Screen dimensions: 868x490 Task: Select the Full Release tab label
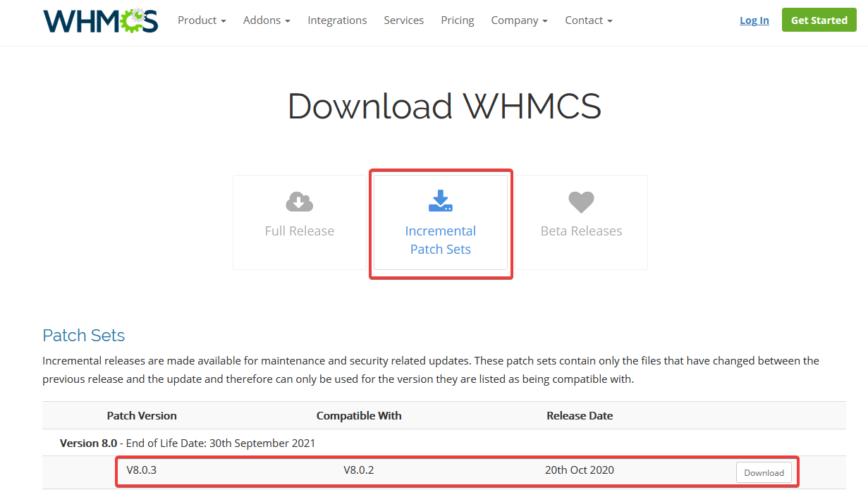click(300, 231)
